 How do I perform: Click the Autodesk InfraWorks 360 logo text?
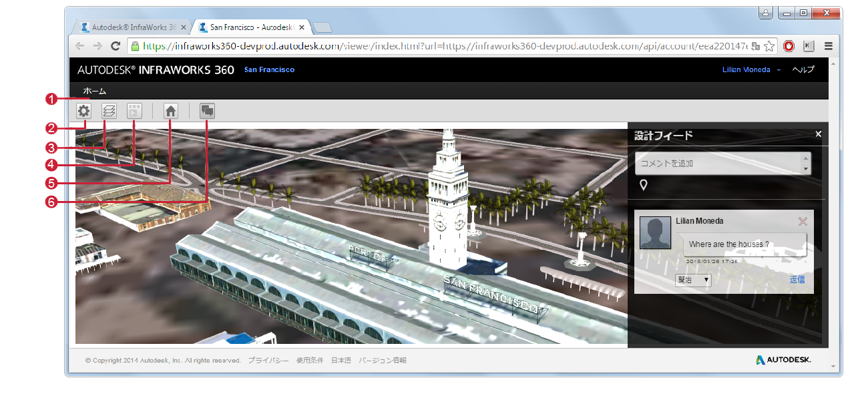[x=156, y=70]
